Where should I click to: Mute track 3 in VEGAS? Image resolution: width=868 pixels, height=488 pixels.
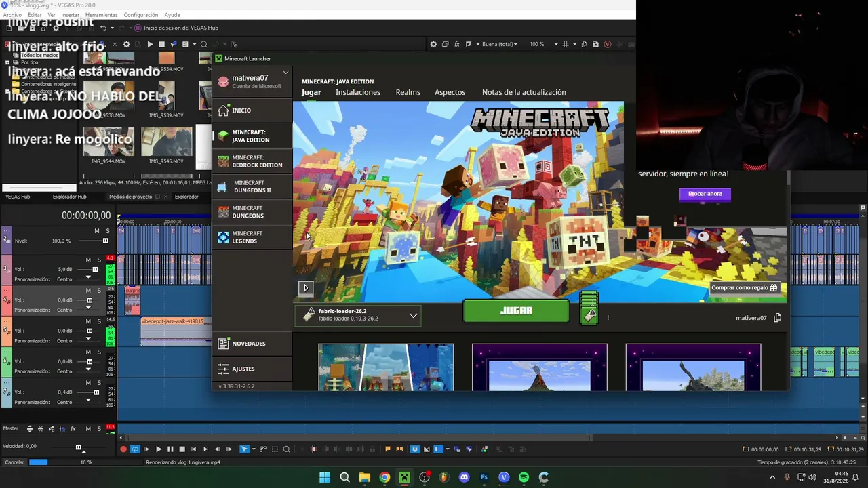click(x=88, y=260)
